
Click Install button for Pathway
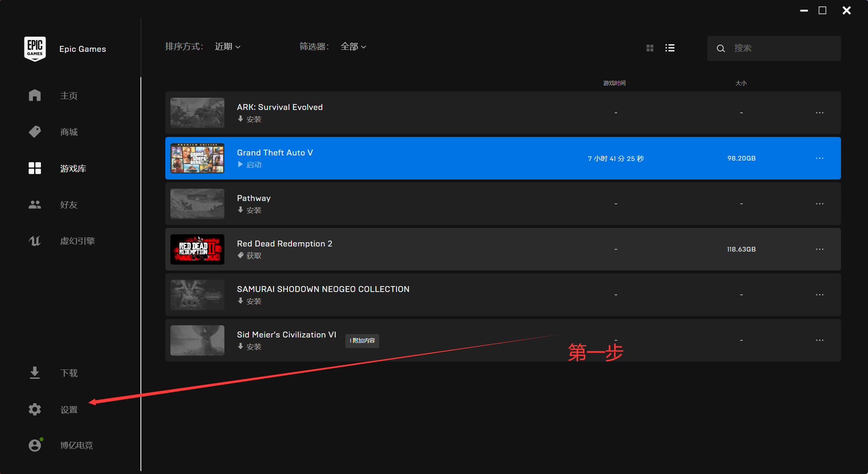click(x=250, y=209)
